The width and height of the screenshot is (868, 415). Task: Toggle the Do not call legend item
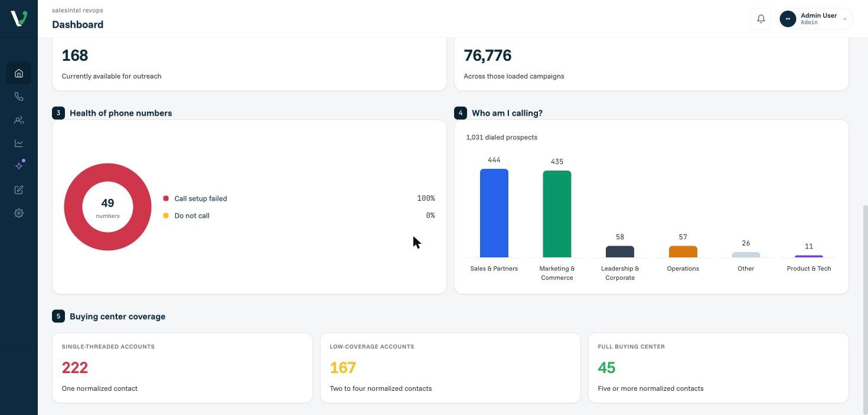tap(187, 215)
